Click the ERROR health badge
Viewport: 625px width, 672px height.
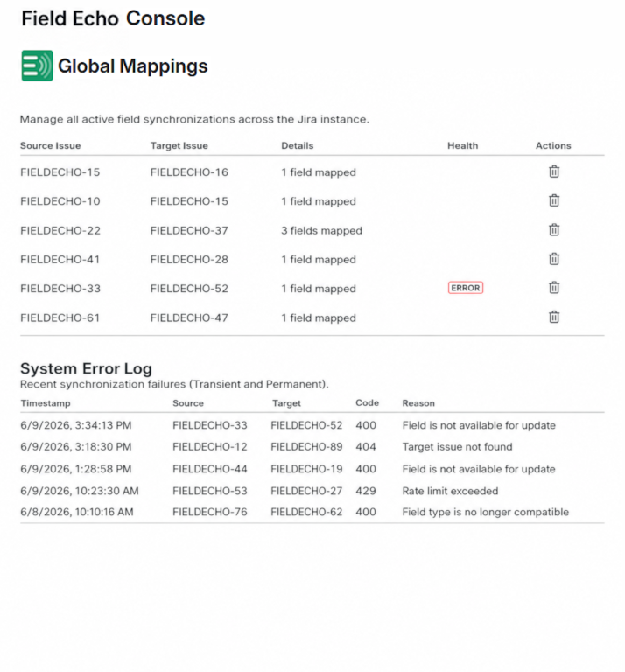tap(466, 288)
